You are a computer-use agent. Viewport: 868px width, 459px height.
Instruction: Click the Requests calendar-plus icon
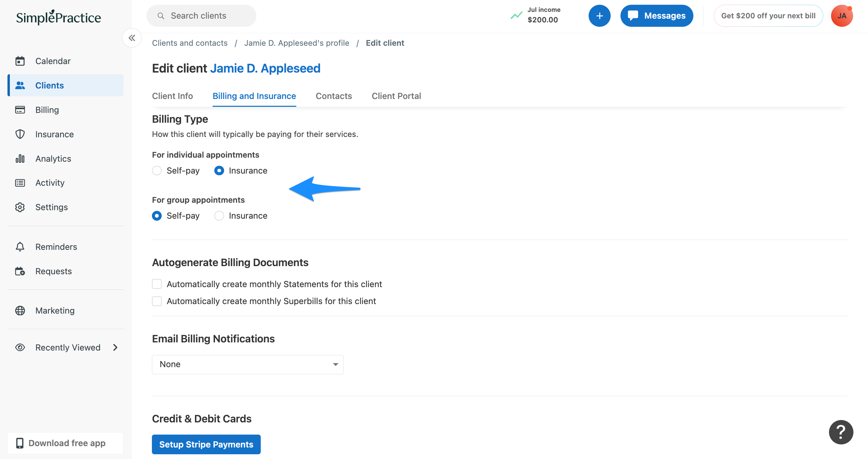point(20,271)
